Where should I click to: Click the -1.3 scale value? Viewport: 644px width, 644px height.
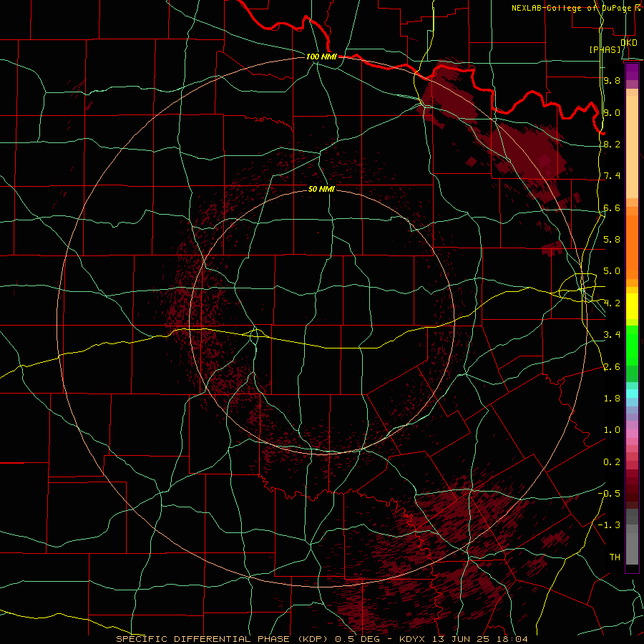(x=609, y=525)
